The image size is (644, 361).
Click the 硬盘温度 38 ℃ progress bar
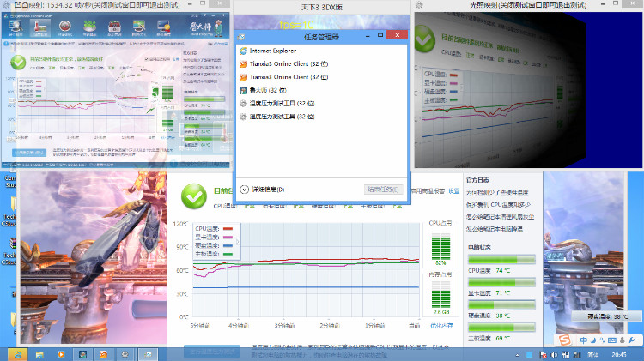(501, 304)
